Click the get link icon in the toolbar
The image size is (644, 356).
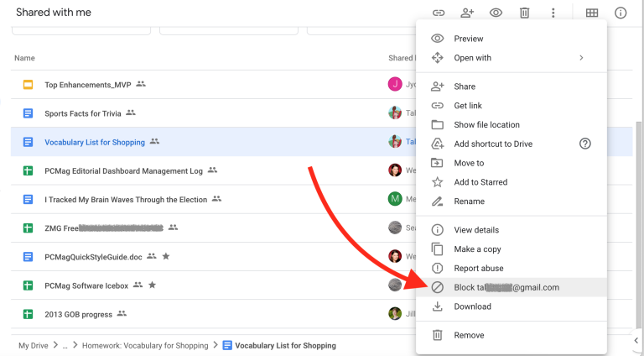point(439,13)
